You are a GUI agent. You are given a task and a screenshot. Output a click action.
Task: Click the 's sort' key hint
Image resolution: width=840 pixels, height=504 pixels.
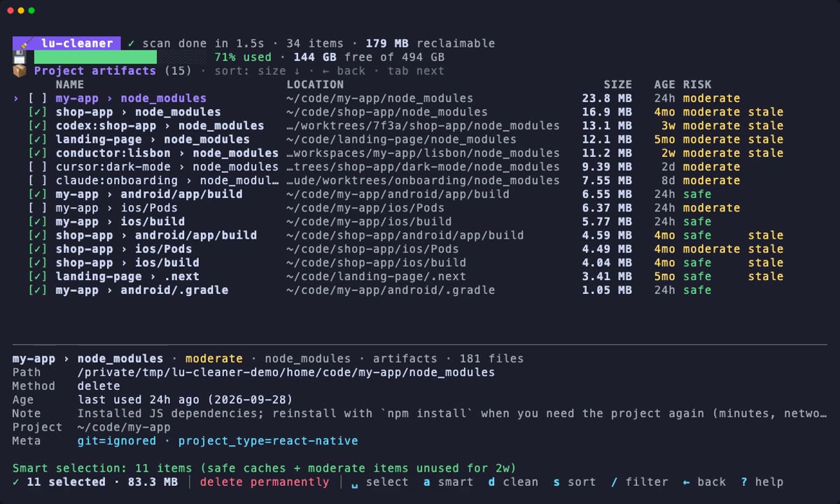[x=574, y=482]
